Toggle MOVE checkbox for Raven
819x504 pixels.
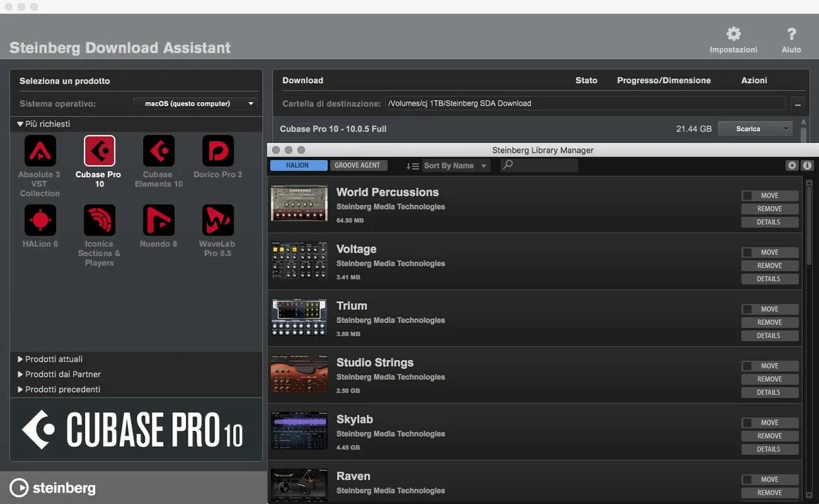[x=748, y=479]
